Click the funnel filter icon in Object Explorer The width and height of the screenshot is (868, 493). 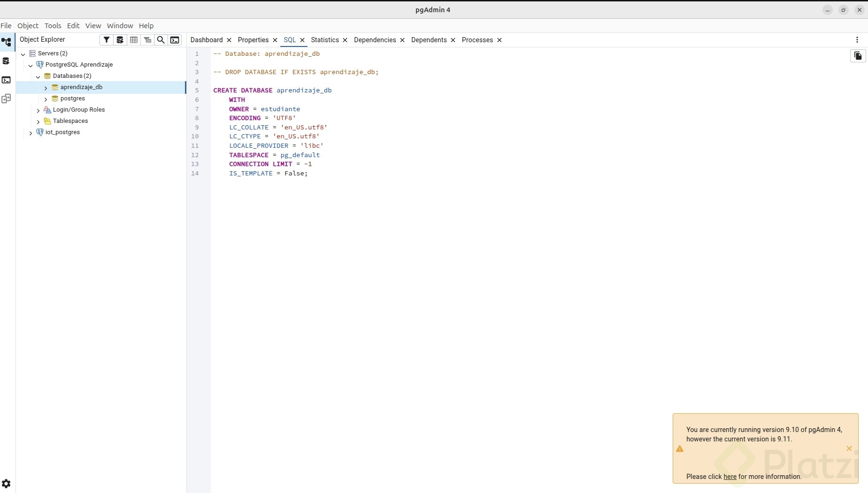pyautogui.click(x=107, y=40)
